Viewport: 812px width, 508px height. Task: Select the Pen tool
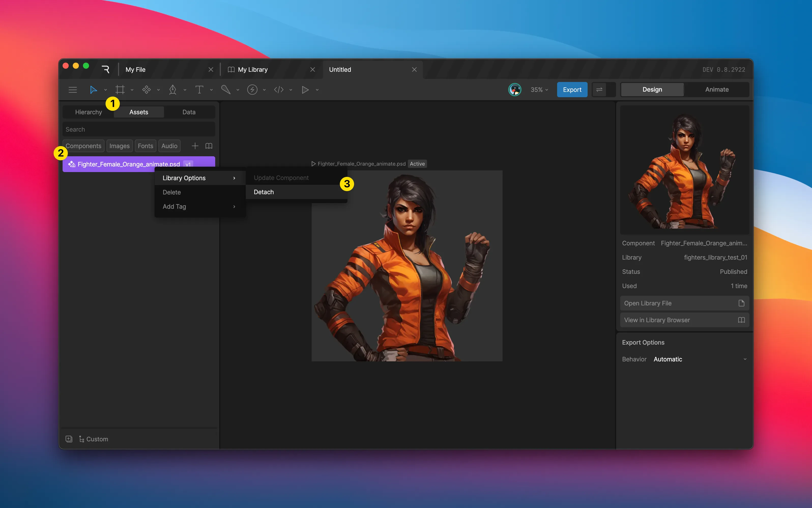pyautogui.click(x=173, y=90)
